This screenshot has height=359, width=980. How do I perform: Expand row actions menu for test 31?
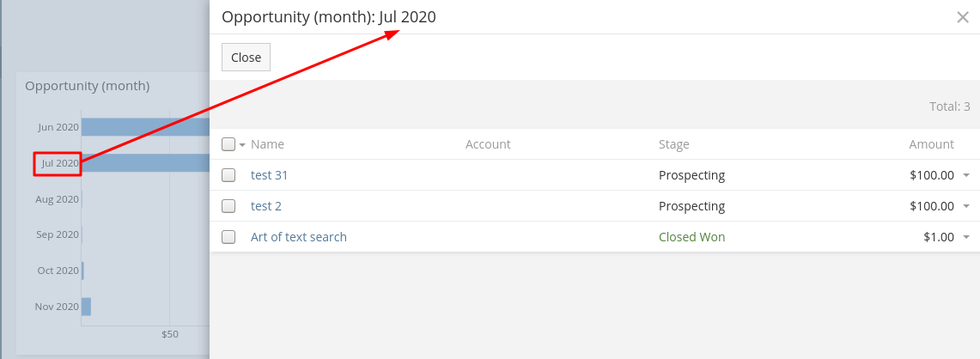click(x=966, y=175)
